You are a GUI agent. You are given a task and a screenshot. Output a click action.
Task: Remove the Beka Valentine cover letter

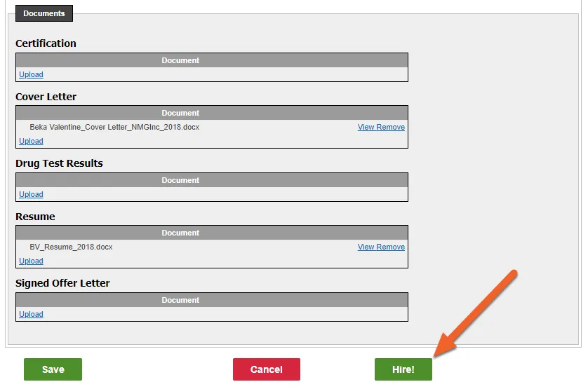click(x=390, y=127)
